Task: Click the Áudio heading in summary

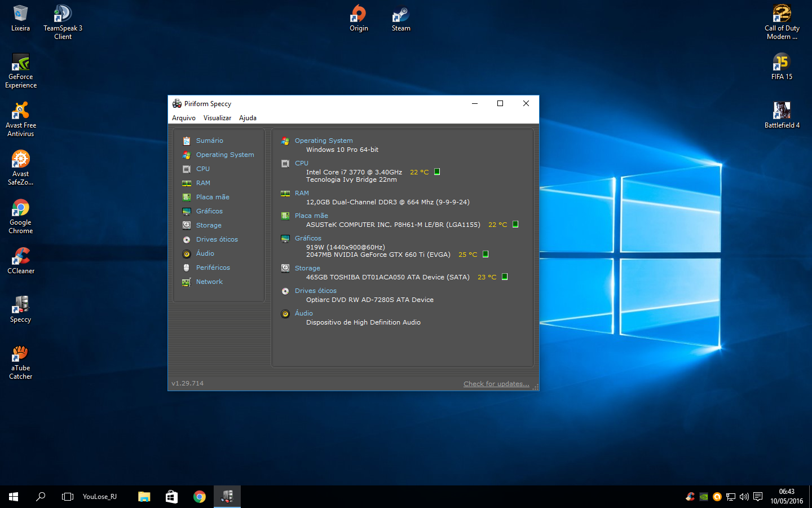Action: (x=304, y=313)
